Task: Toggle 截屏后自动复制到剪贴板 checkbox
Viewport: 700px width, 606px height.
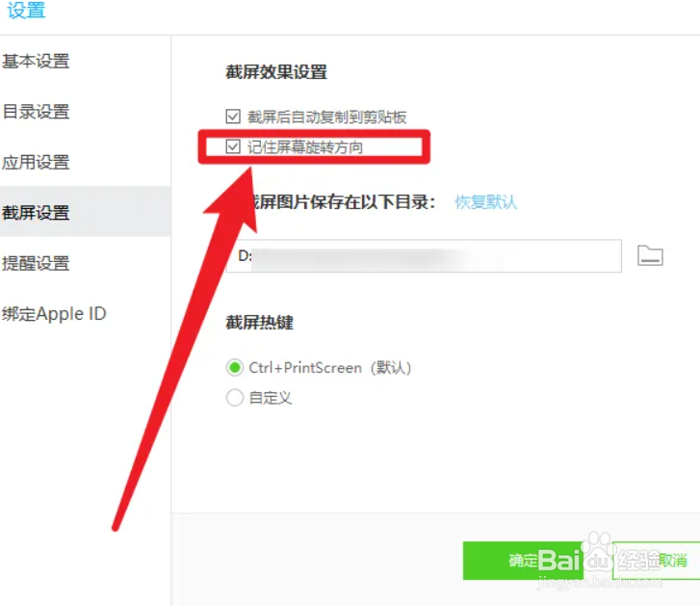Action: pos(233,117)
